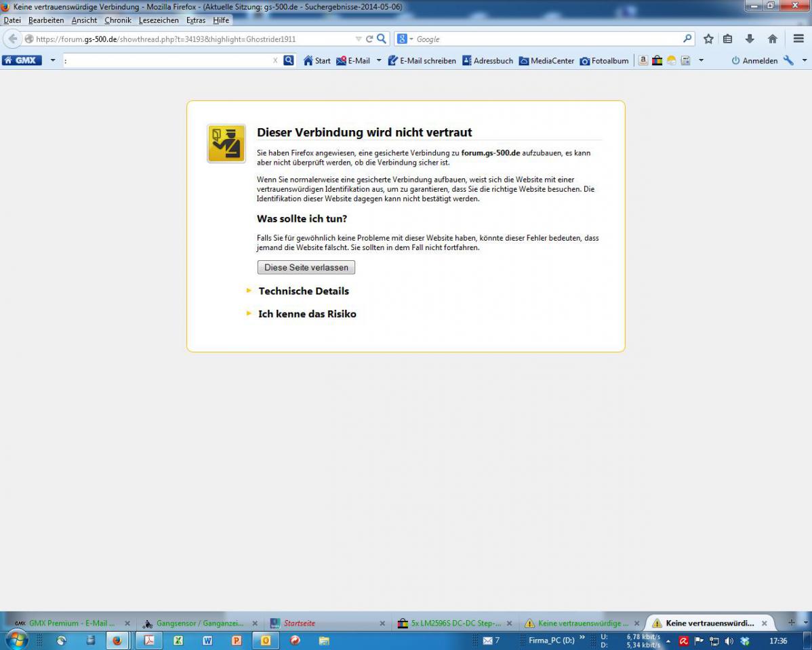Click the Firefox back arrow button
812x650 pixels.
point(12,39)
